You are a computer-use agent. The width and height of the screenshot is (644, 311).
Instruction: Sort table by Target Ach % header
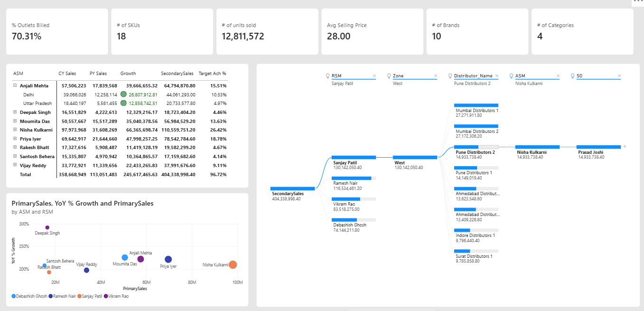[212, 74]
